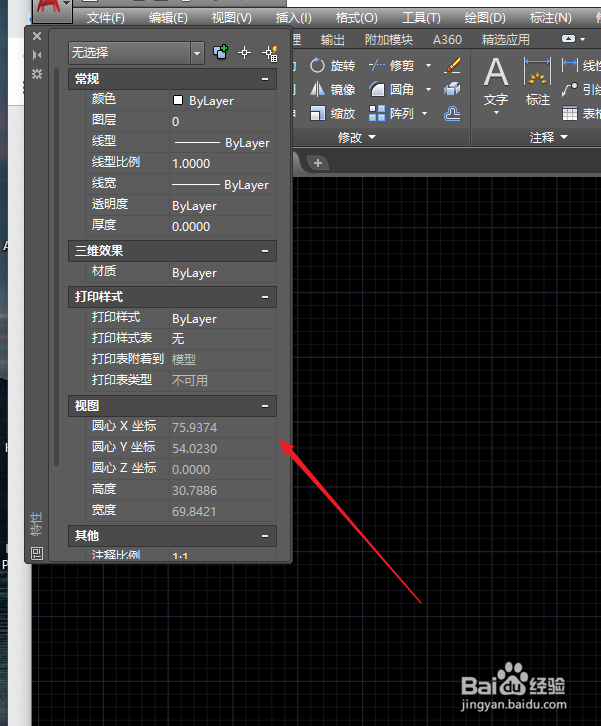This screenshot has height=726, width=601.
Task: Collapse the 三维效果 section
Action: point(265,251)
